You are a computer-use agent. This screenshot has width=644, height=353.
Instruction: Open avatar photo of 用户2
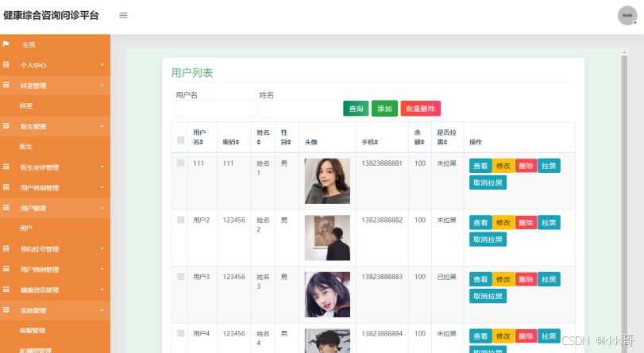[327, 238]
